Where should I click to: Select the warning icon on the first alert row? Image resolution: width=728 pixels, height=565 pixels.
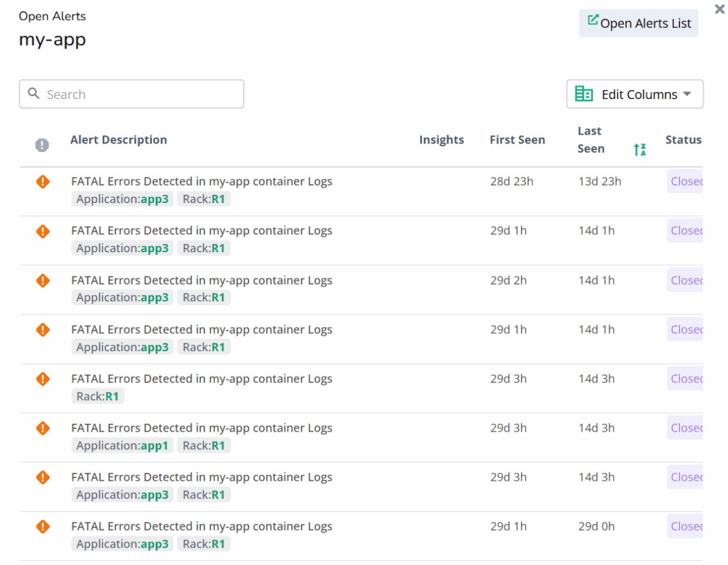click(x=43, y=181)
